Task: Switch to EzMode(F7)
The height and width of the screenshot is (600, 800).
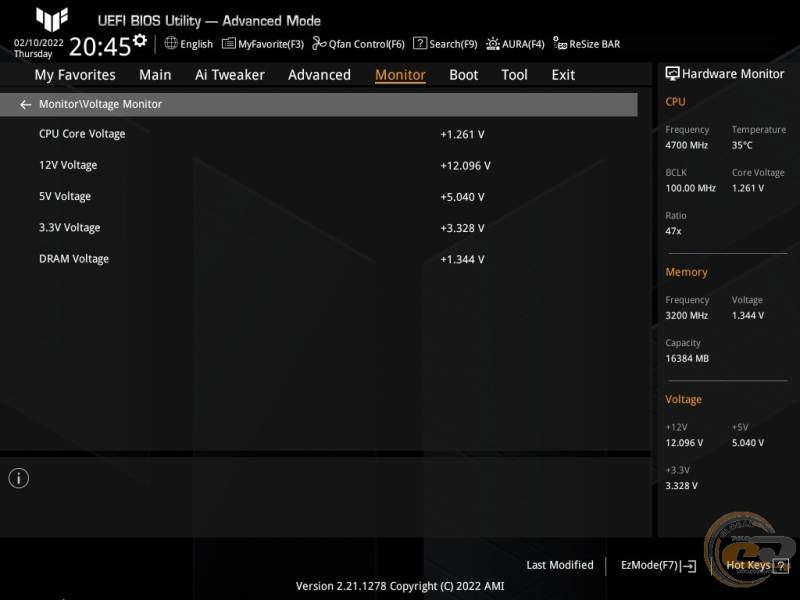Action: (x=659, y=566)
